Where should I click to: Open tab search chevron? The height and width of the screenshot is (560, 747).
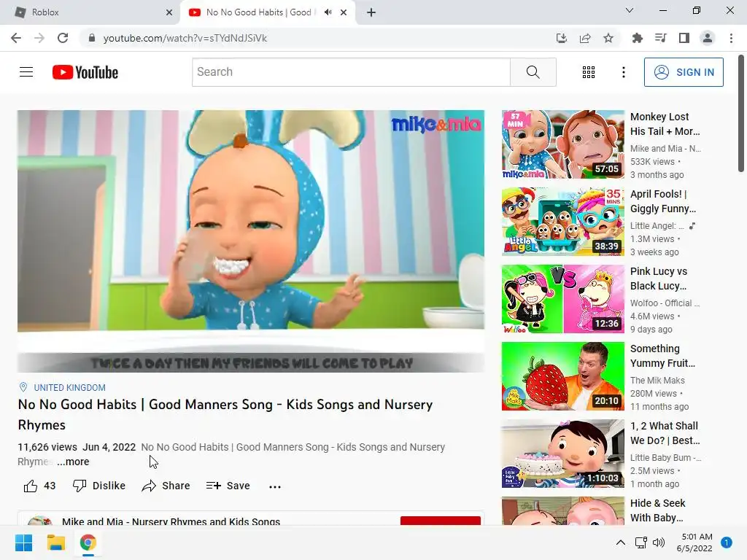point(629,10)
